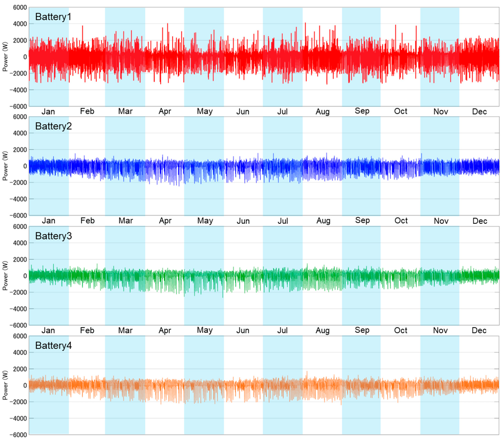Screen dimensions: 504x442
Task: Click the Feb label below Battery2 chart
Action: pos(87,221)
